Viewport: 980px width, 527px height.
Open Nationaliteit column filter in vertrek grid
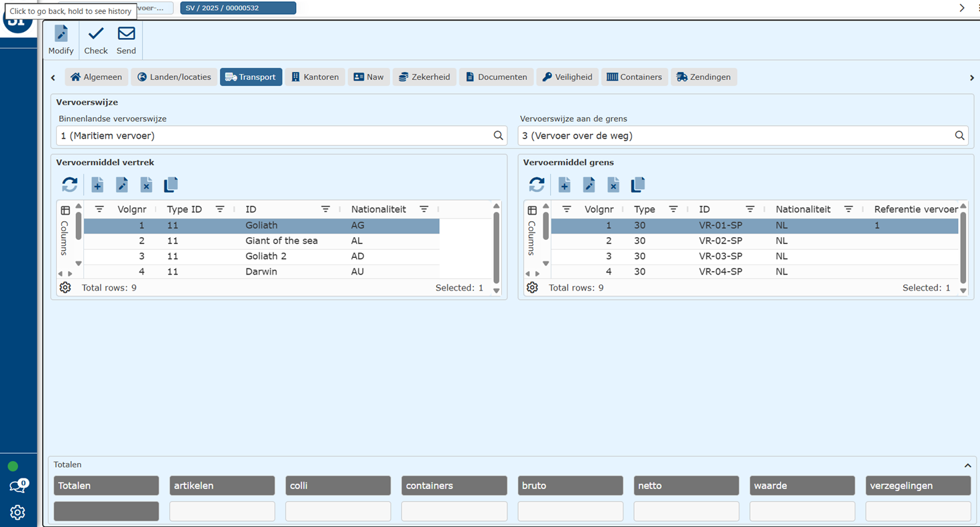[x=424, y=209]
